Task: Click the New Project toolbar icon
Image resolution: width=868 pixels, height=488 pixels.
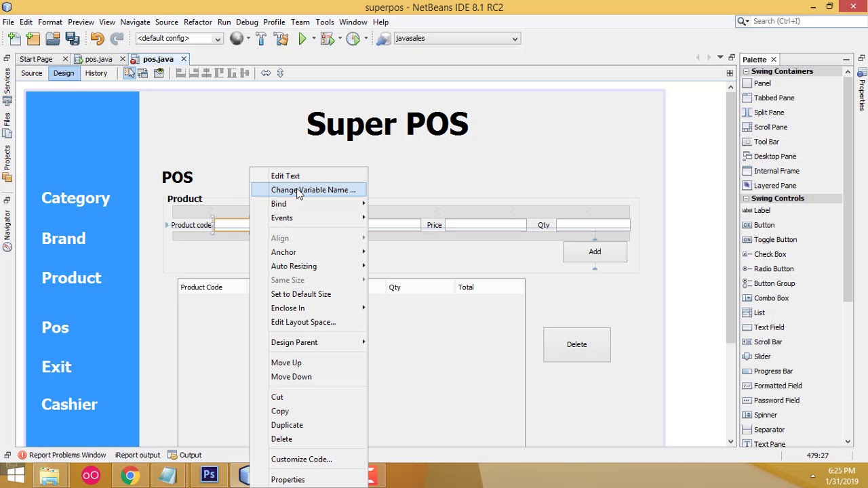Action: pyautogui.click(x=33, y=39)
